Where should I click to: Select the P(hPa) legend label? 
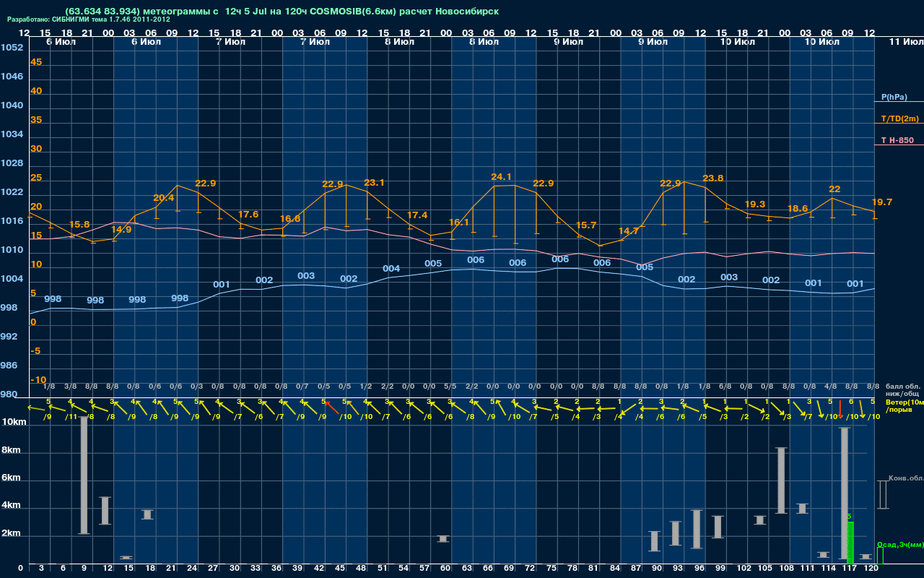coord(894,97)
